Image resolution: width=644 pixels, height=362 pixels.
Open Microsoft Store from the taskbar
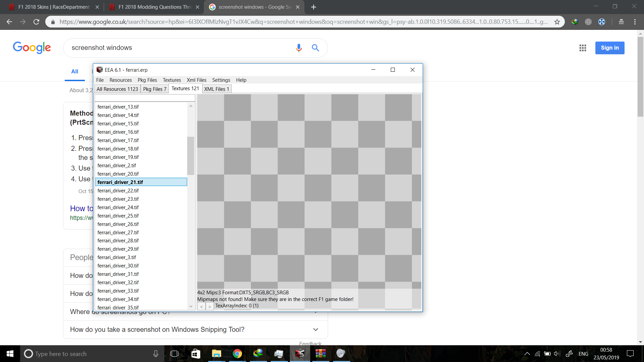pyautogui.click(x=196, y=354)
